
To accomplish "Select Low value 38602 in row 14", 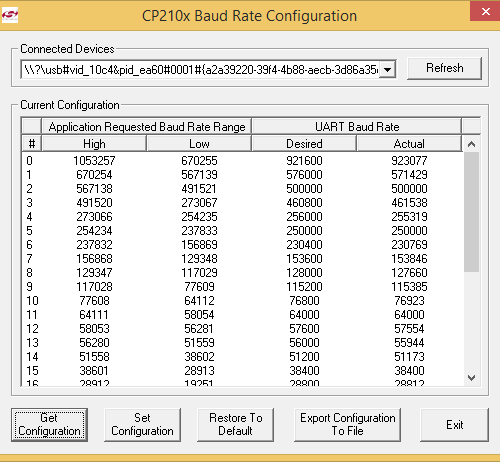I will click(199, 357).
